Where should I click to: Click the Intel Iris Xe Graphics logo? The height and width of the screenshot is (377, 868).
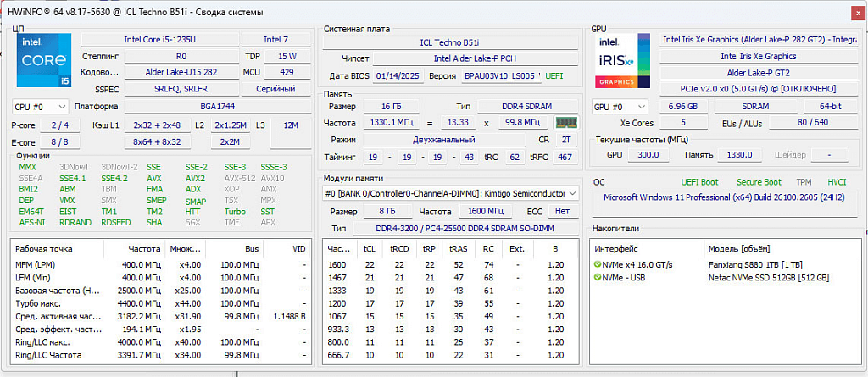[x=623, y=62]
